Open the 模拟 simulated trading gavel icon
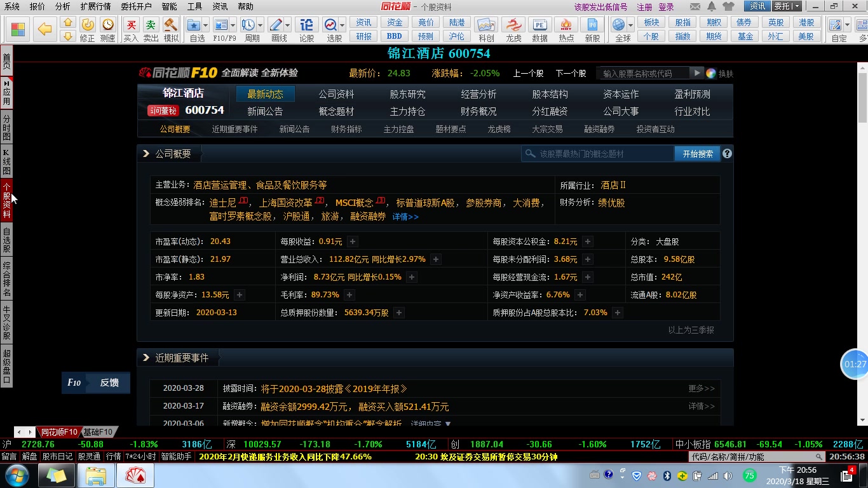The image size is (868, 488). coord(169,25)
